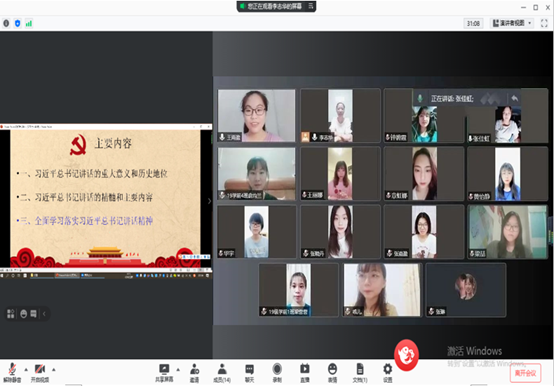Viewport: 554px width, 386px height.
Task: Start screen sharing via 共享屏幕
Action: [x=164, y=373]
